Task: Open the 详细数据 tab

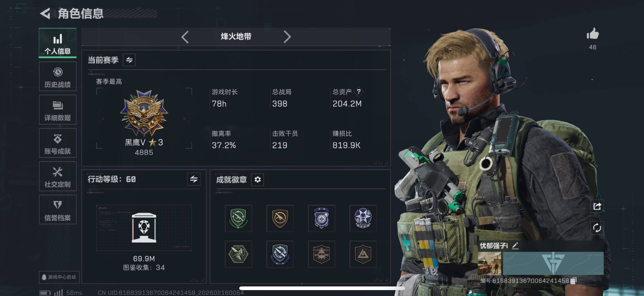Action: [x=58, y=110]
